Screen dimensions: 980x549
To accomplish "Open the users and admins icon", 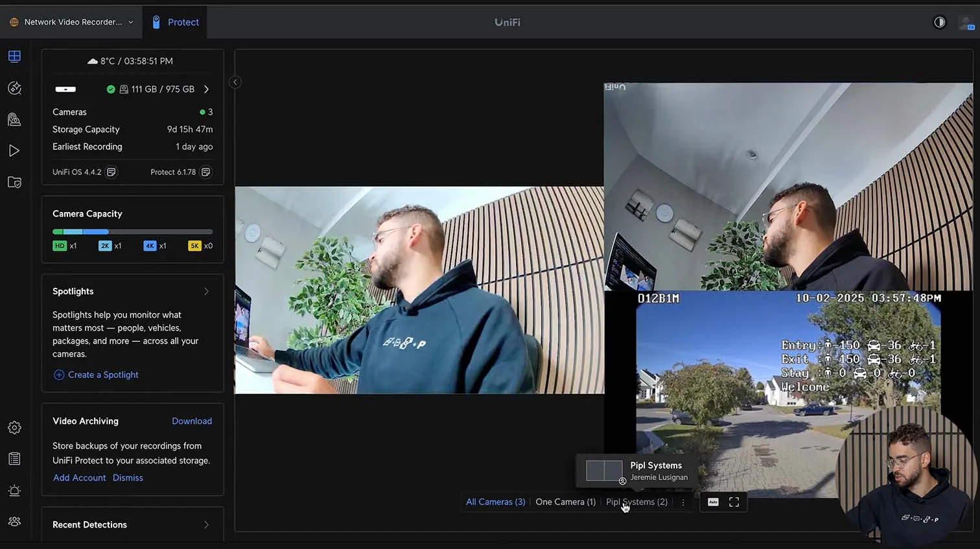I will 14,522.
